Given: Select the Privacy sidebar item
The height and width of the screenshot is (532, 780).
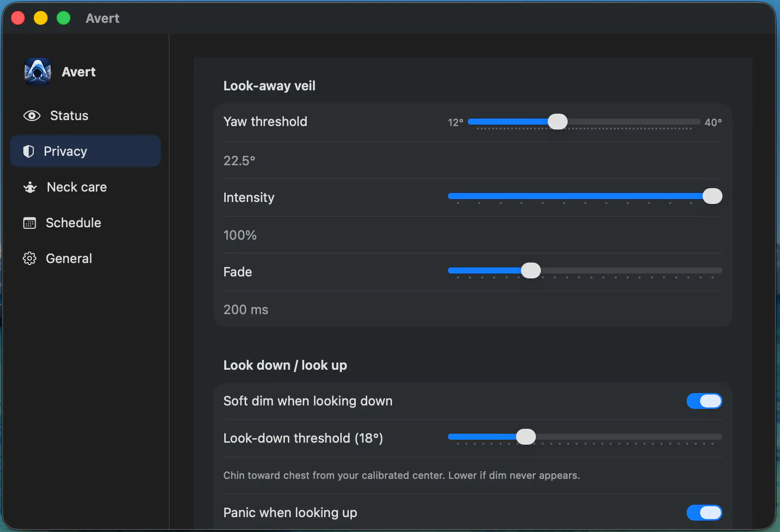Looking at the screenshot, I should click(85, 151).
